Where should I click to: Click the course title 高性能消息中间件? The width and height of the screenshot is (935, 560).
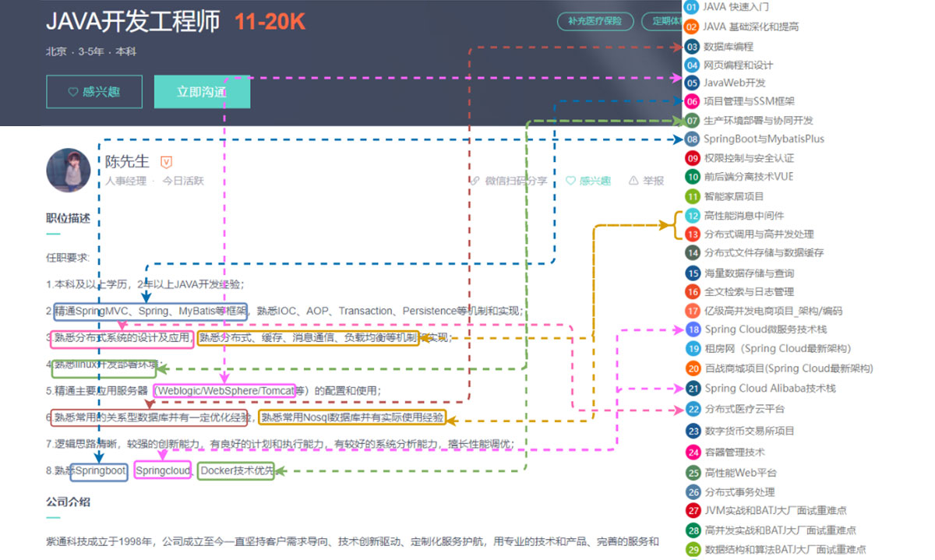(x=744, y=216)
